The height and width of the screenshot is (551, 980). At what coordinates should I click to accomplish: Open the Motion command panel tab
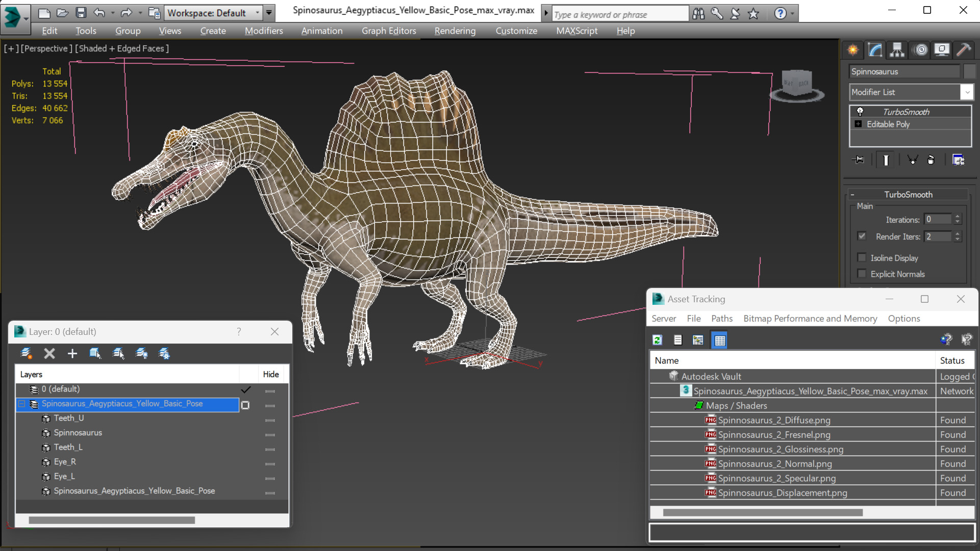[x=921, y=49]
